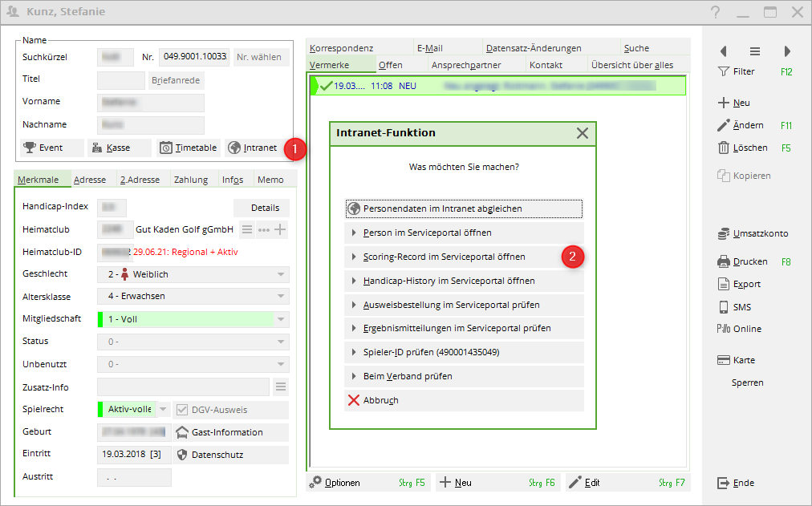
Task: Open the Kasse cash register
Action: pyautogui.click(x=119, y=148)
